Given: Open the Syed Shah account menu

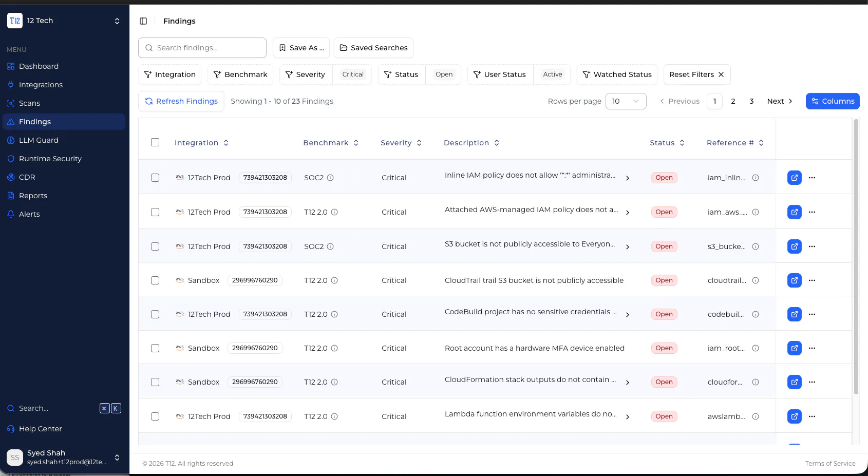Looking at the screenshot, I should (x=64, y=457).
